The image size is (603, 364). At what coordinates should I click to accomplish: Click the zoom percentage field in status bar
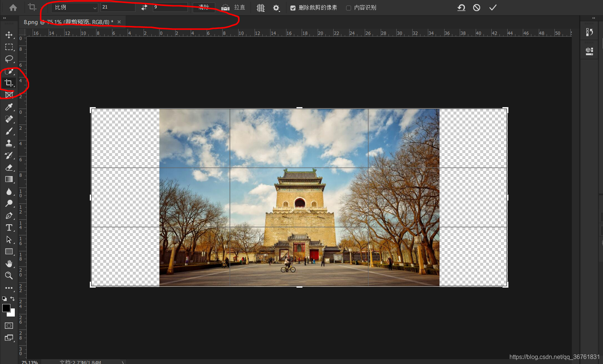click(30, 362)
